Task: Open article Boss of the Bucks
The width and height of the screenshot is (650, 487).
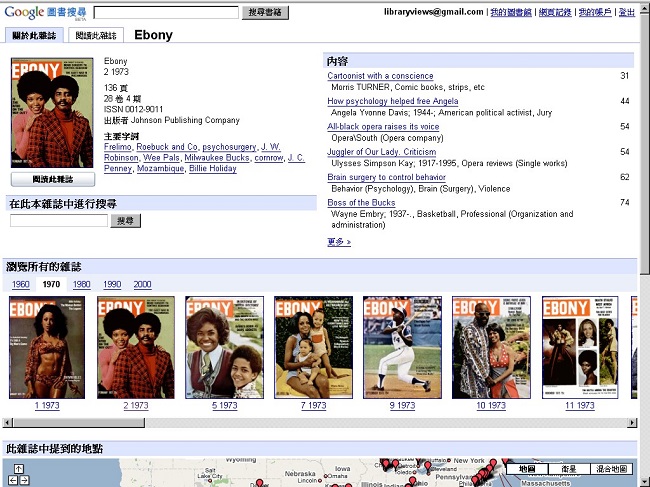Action: (361, 202)
